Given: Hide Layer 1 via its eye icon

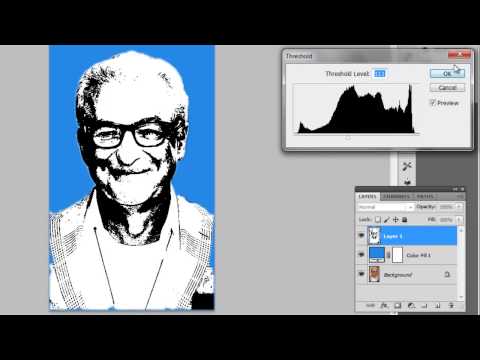Looking at the screenshot, I should tap(361, 236).
